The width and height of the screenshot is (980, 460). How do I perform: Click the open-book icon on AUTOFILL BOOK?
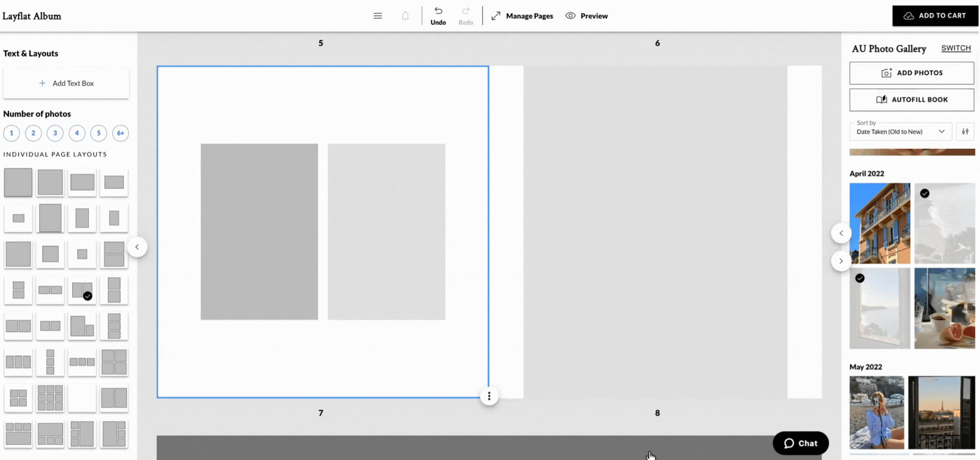coord(881,99)
